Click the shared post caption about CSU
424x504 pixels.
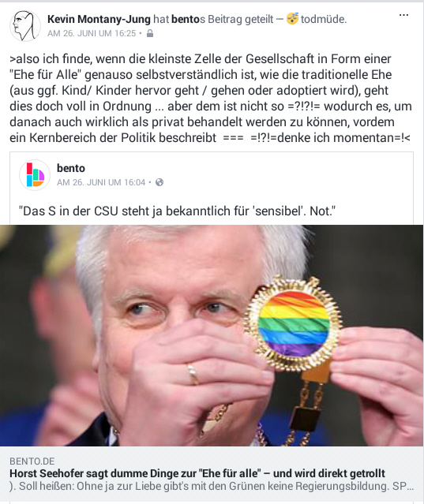click(177, 211)
